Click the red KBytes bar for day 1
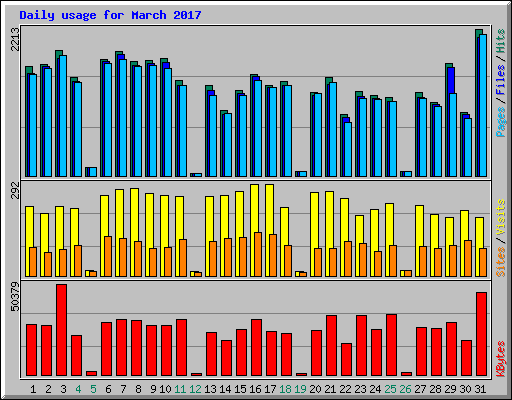 31,350
